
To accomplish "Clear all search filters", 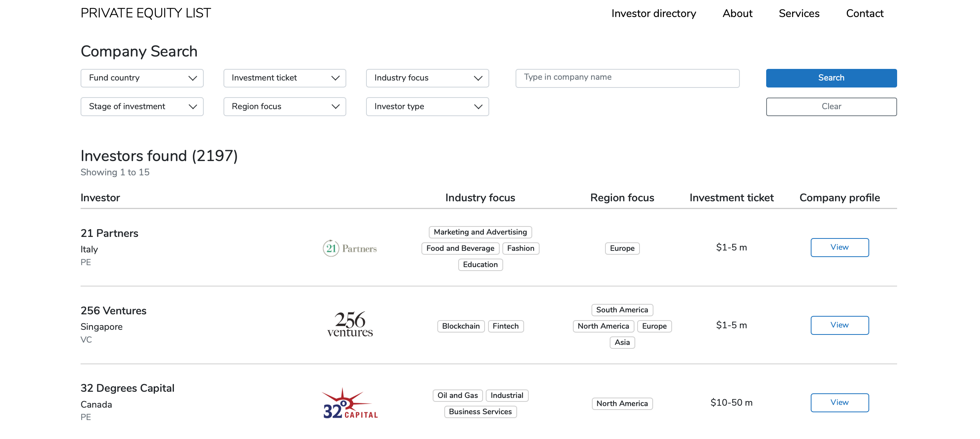I will pos(831,106).
